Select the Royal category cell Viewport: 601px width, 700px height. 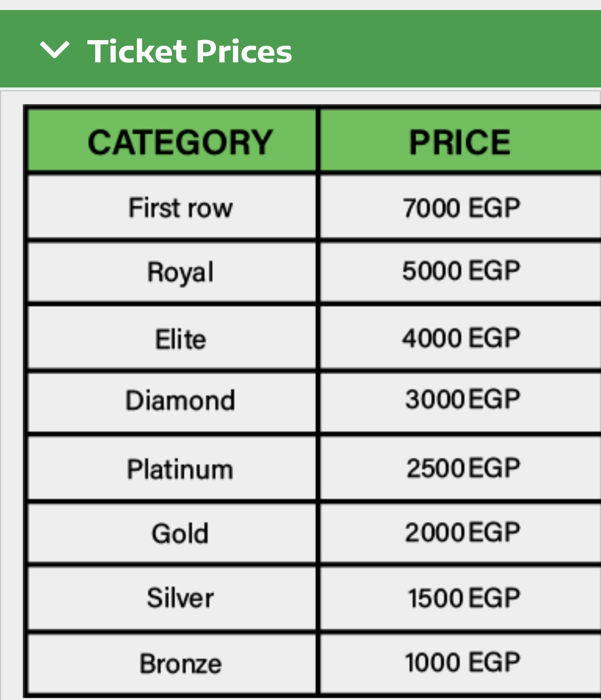[180, 272]
